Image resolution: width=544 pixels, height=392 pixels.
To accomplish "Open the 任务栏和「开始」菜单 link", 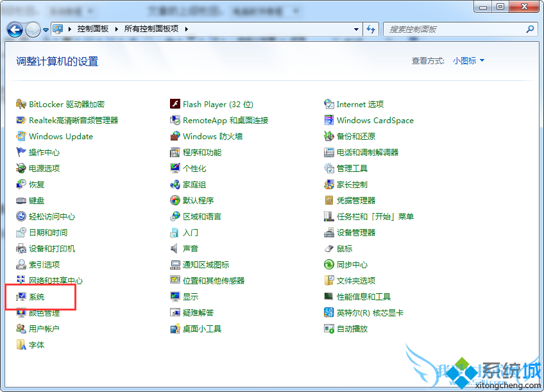I will (x=375, y=216).
